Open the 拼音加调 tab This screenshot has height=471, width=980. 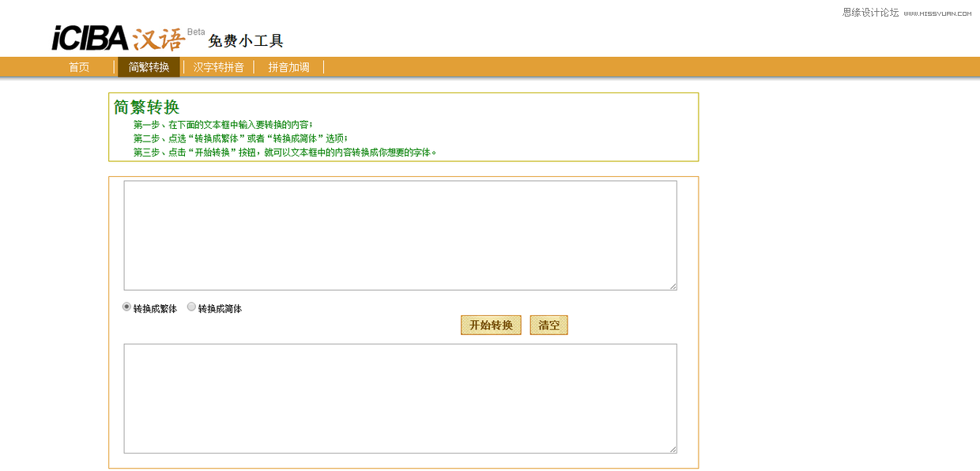[x=288, y=67]
